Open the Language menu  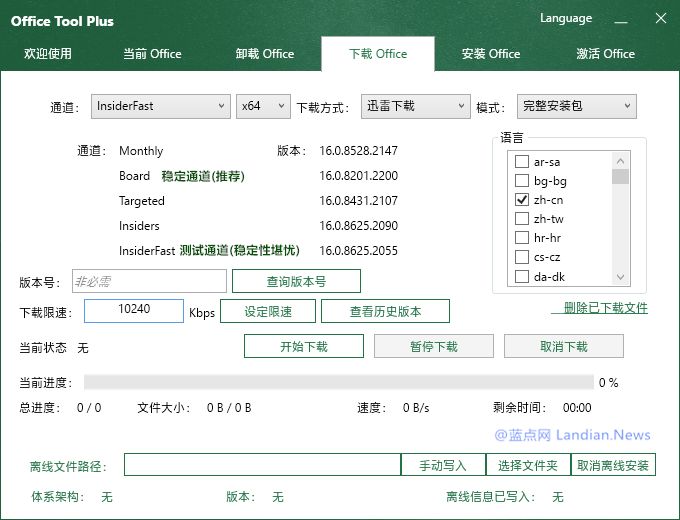[566, 18]
